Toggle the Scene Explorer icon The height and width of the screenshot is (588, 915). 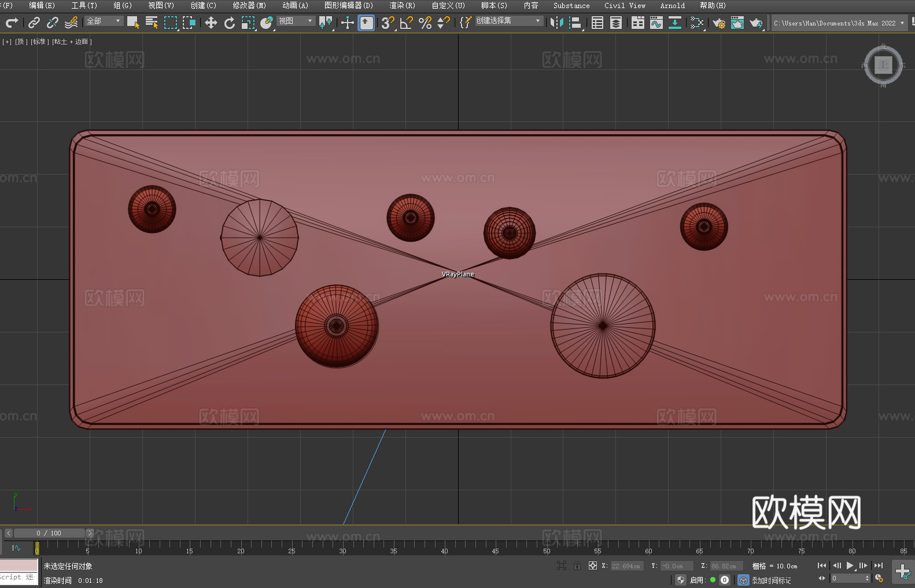click(x=597, y=23)
